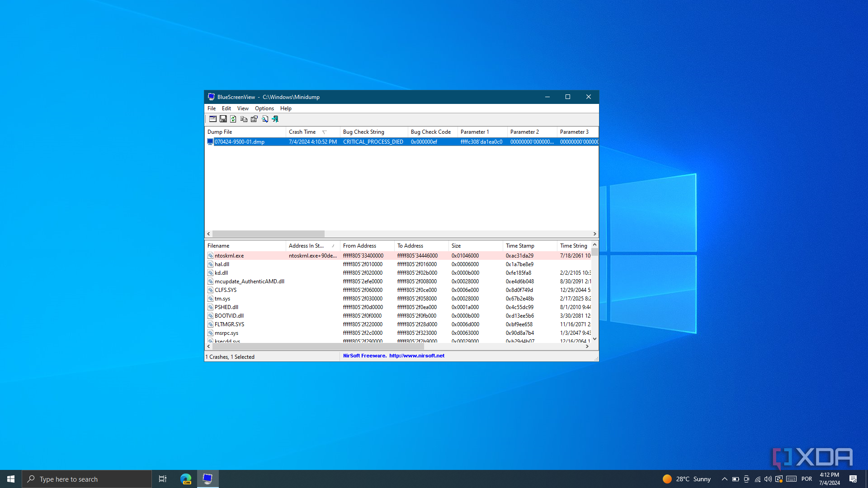Sort by Address In Stack column
This screenshot has width=868, height=488.
tap(307, 246)
